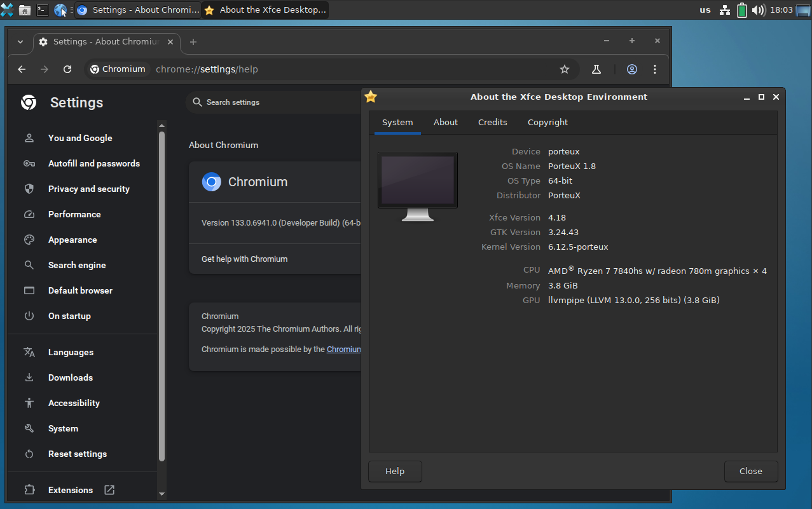Go forward in Chromium
Screen dimensions: 812x509
tap(45, 69)
